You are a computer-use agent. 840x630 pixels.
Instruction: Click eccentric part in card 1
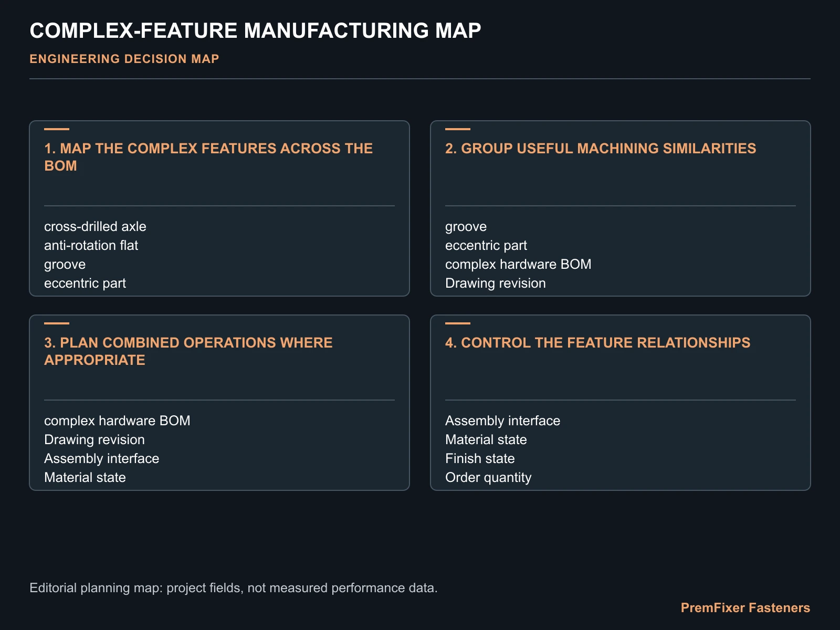pos(85,283)
